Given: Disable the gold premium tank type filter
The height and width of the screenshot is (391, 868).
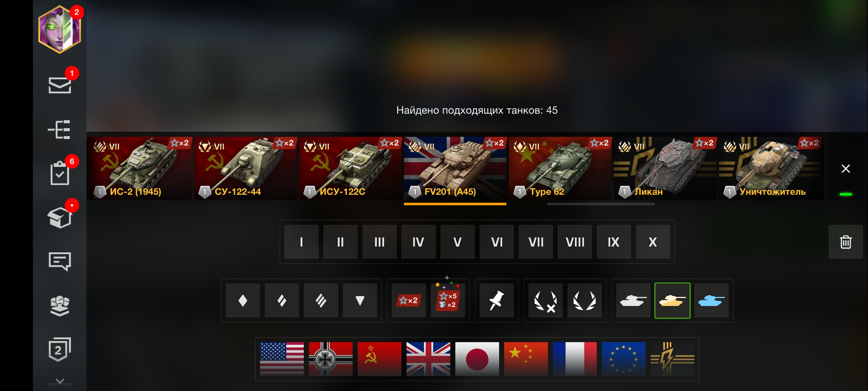Looking at the screenshot, I should tap(672, 300).
